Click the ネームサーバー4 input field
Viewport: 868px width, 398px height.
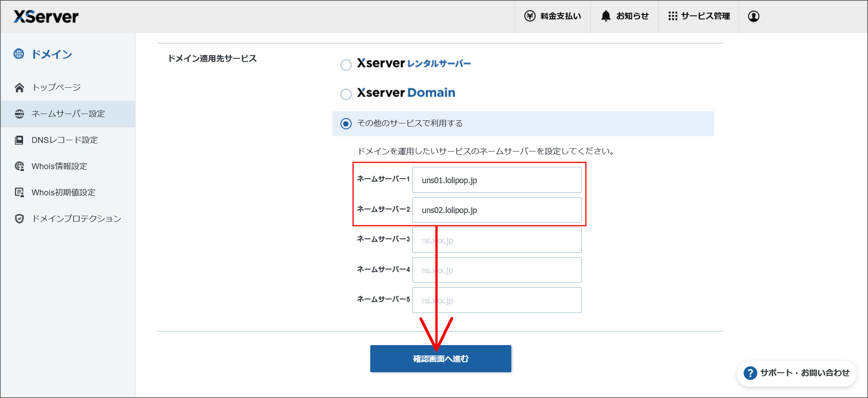[x=497, y=270]
